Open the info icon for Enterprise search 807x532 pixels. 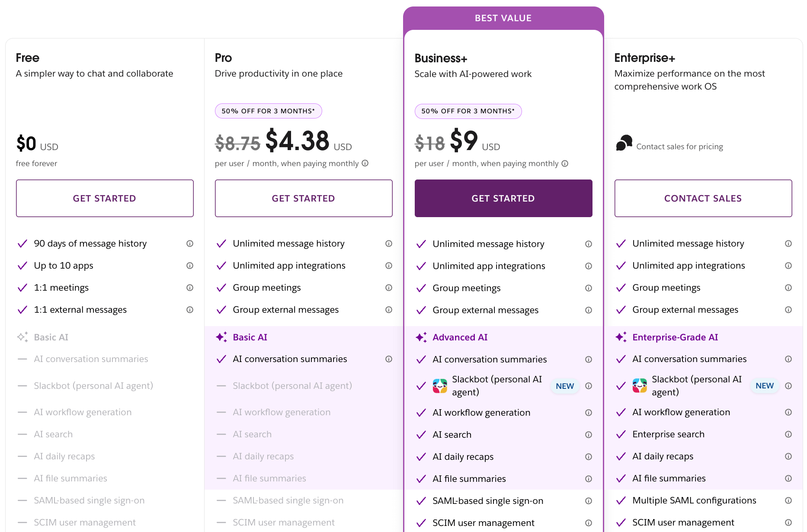click(788, 435)
